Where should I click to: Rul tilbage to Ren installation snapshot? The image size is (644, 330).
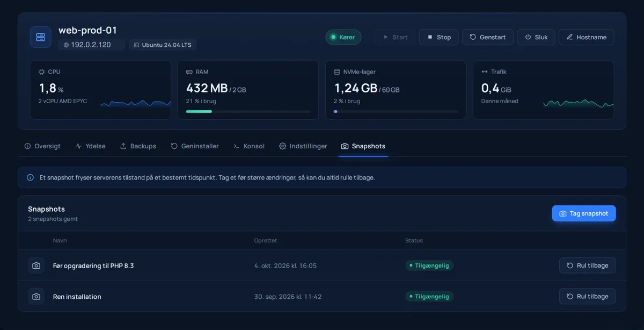click(x=588, y=297)
